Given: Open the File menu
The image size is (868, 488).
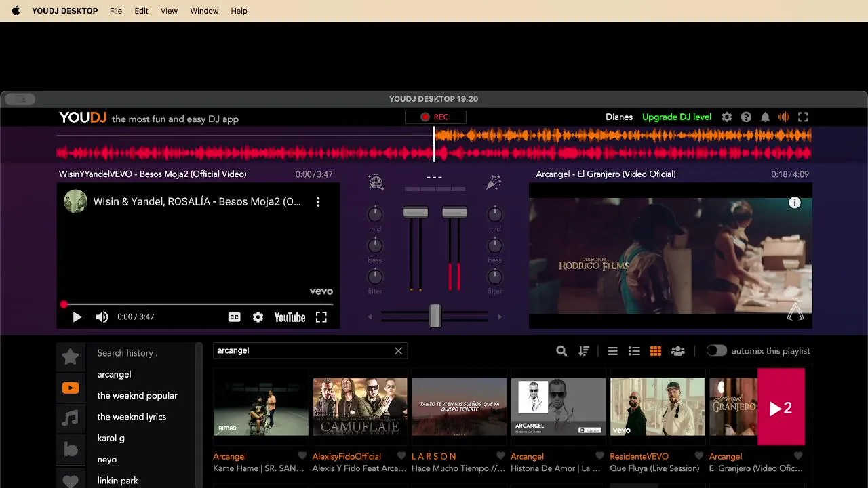Looking at the screenshot, I should point(116,11).
